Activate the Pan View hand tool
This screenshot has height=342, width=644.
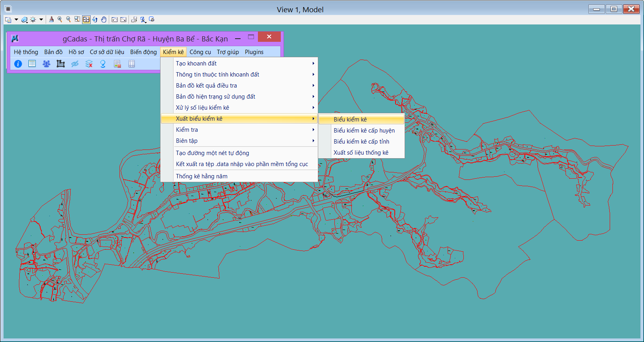(104, 19)
